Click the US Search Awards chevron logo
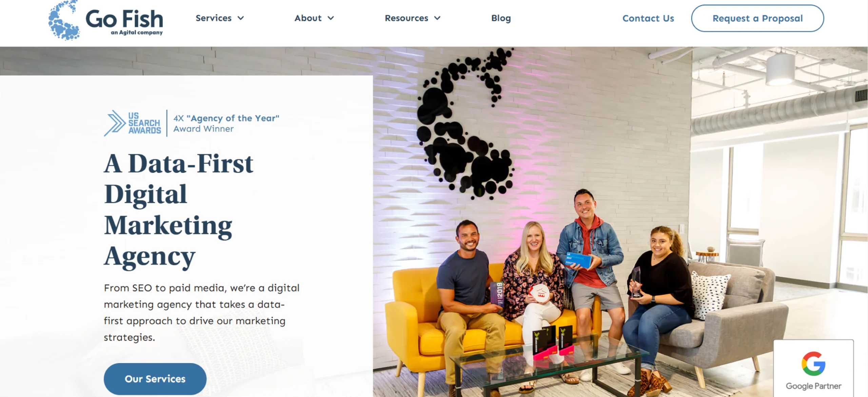 115,123
